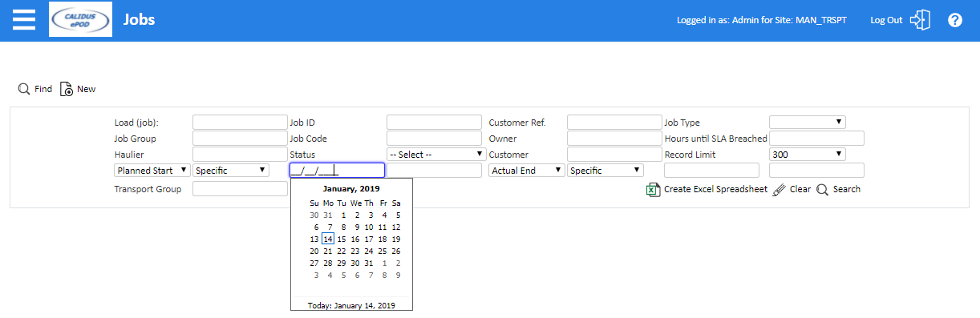Focus the Job ID input field
This screenshot has width=980, height=318.
point(434,122)
